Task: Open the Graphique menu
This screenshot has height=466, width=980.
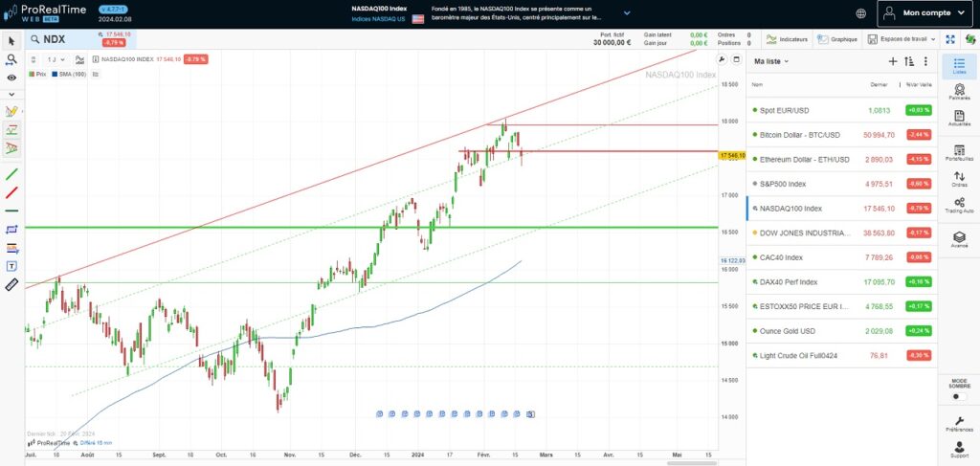Action: (837, 39)
